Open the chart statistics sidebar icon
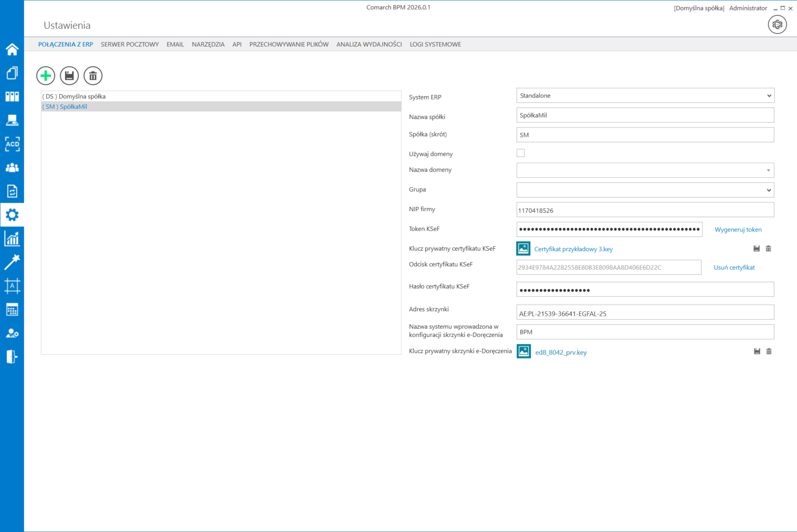The image size is (797, 532). coord(12,239)
